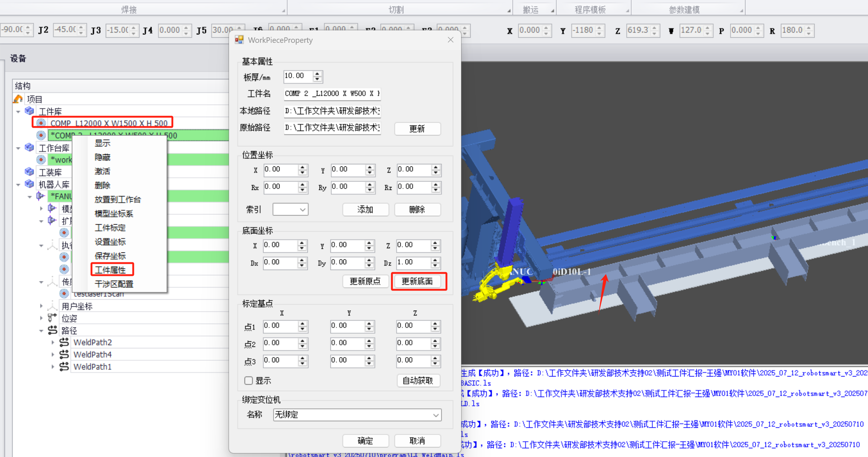Select 干涉区配置 in the context menu
Image resolution: width=868 pixels, height=457 pixels.
point(114,284)
